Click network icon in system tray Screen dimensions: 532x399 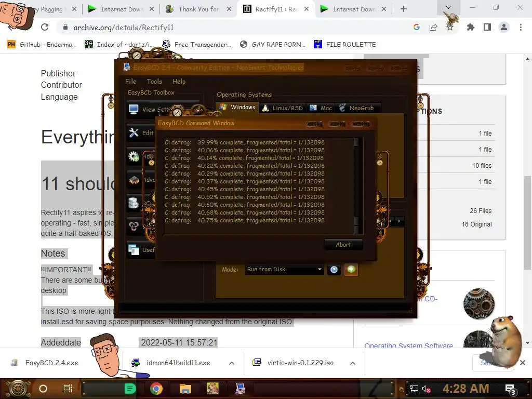tap(414, 389)
